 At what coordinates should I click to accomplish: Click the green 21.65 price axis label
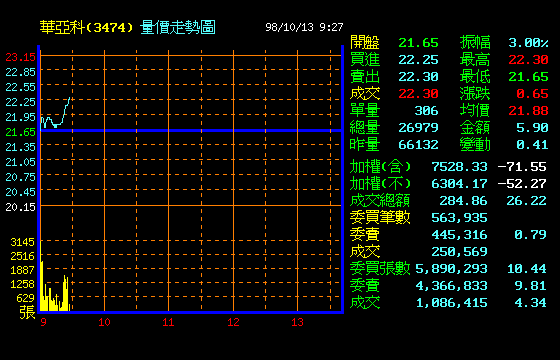pyautogui.click(x=21, y=132)
